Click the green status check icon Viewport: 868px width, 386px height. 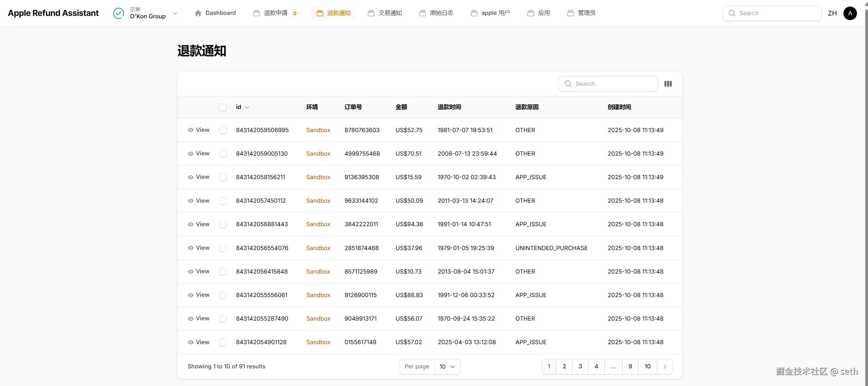pos(119,13)
